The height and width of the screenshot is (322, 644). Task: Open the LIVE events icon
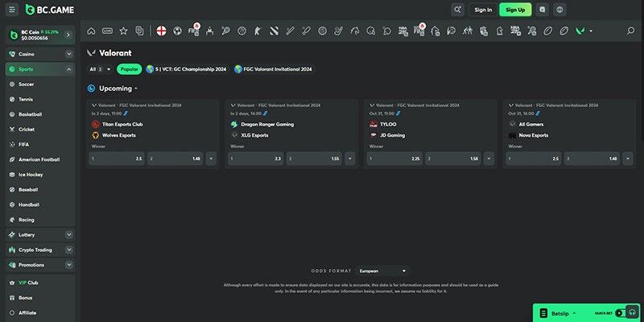point(107,31)
